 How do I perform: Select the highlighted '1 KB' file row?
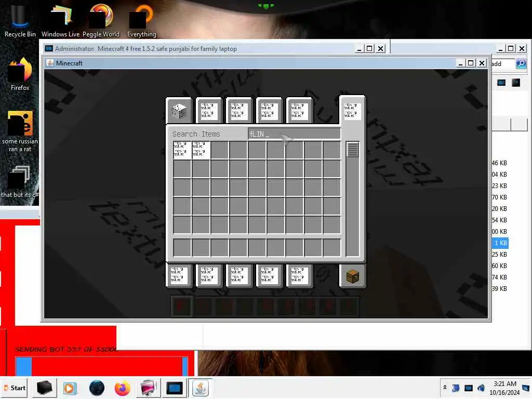[x=500, y=243]
